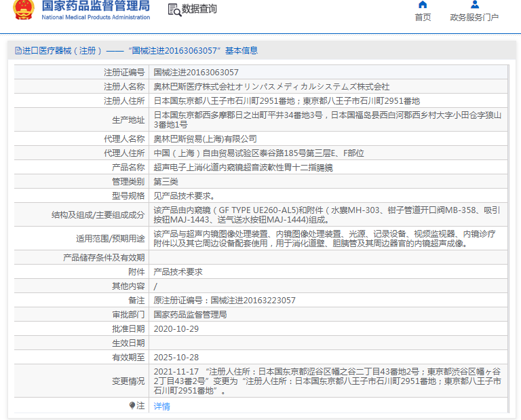Select category value 第三类

click(x=166, y=182)
